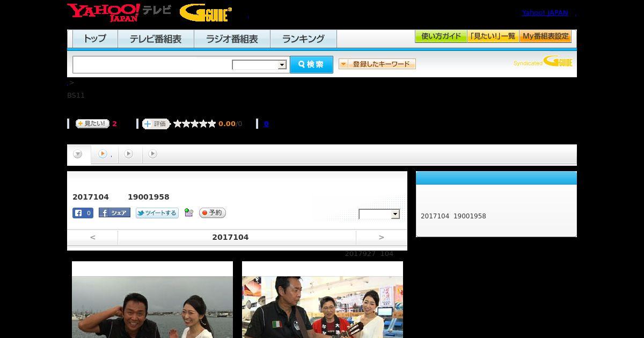
Task: Click the blue sidebar panel header
Action: [496, 178]
